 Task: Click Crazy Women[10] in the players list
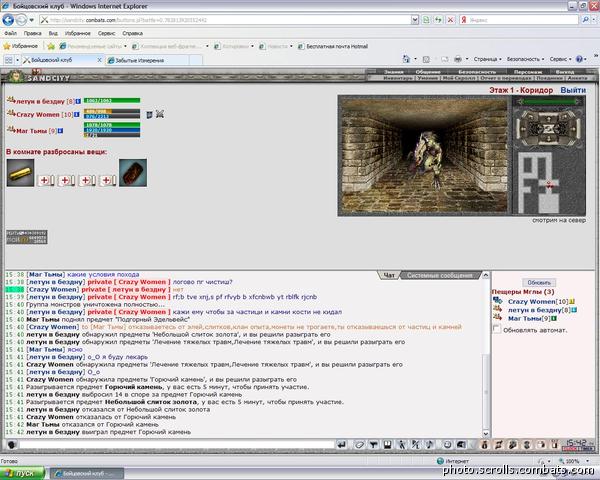(x=538, y=302)
